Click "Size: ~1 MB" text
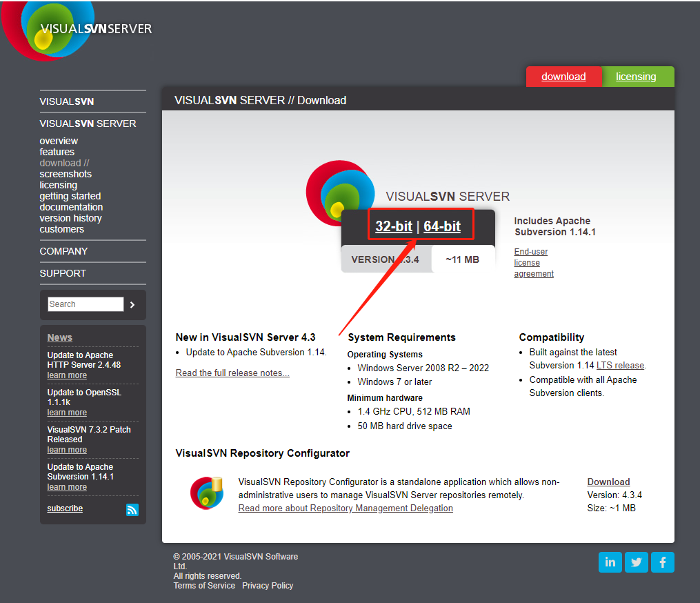This screenshot has height=603, width=700. point(612,508)
